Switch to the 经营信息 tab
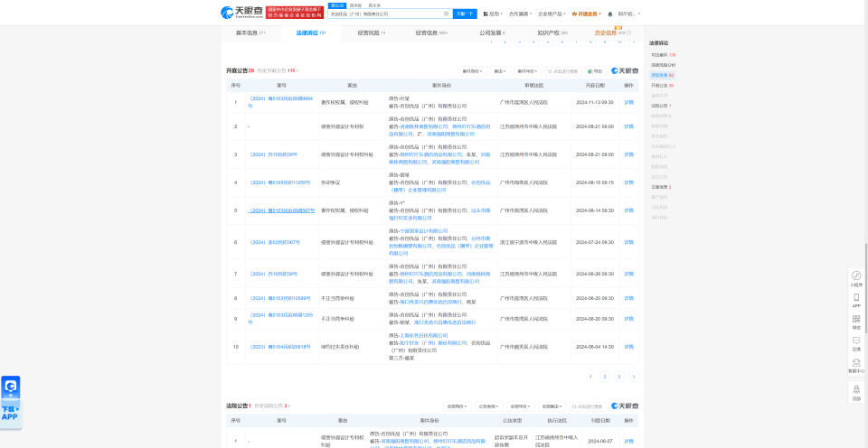868x448 pixels. [432, 33]
